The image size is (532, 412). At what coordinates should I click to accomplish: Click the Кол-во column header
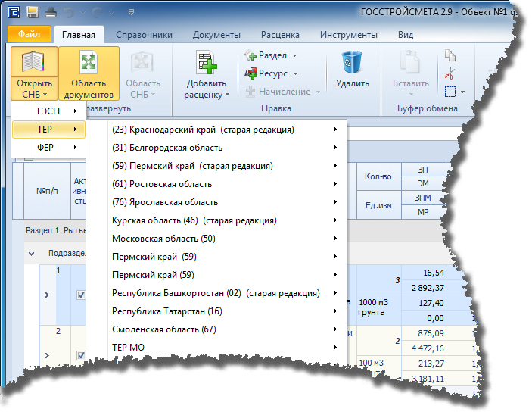click(x=378, y=176)
